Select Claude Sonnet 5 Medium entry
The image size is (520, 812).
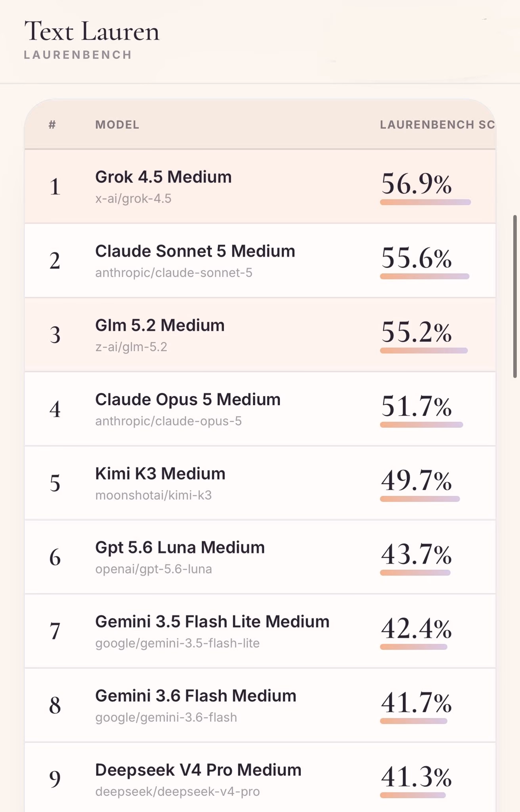pyautogui.click(x=260, y=260)
